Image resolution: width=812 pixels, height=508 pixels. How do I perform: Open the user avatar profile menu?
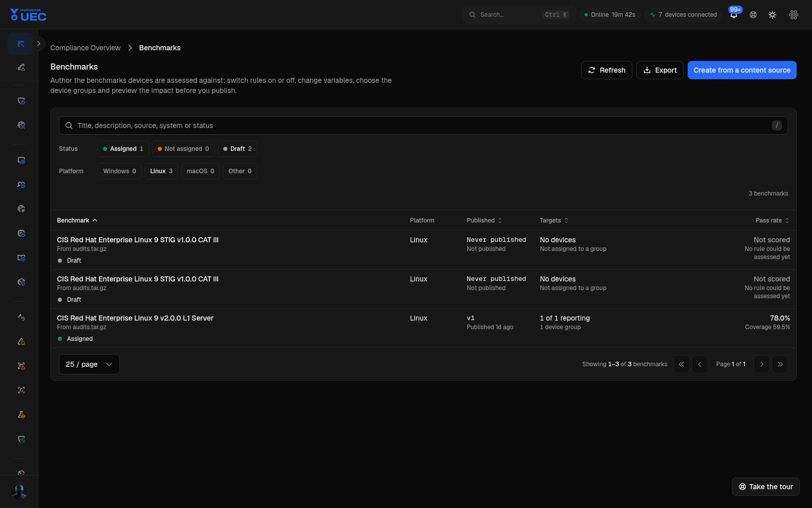point(19,492)
